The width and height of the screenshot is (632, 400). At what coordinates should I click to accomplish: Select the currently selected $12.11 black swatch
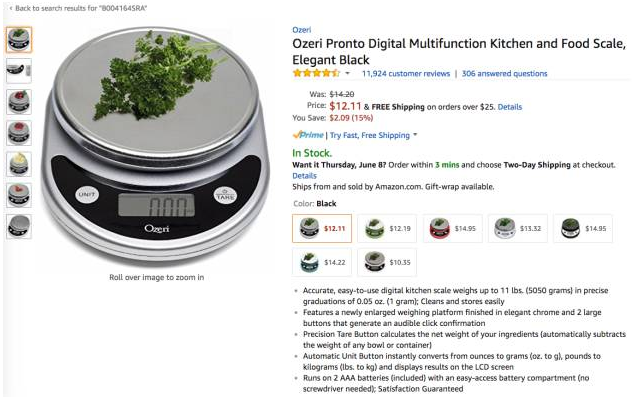322,229
